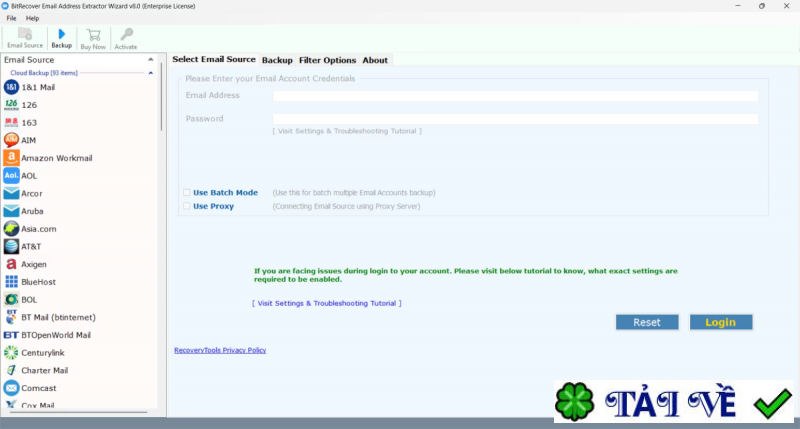Viewport: 800px width, 429px height.
Task: Collapse the Email Source panel arrow
Action: tap(151, 60)
